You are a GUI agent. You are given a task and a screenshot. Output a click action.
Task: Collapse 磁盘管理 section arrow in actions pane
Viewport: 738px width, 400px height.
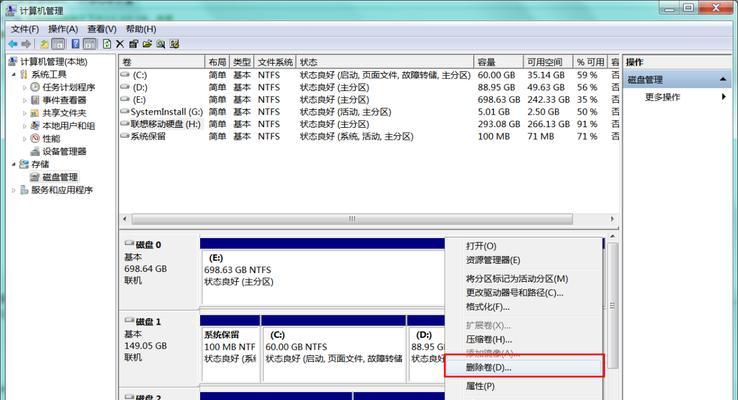722,80
